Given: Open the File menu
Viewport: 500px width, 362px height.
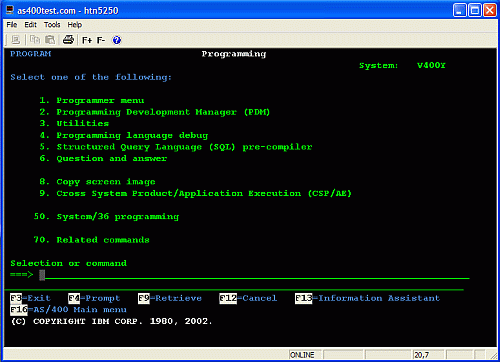Looking at the screenshot, I should tap(12, 25).
